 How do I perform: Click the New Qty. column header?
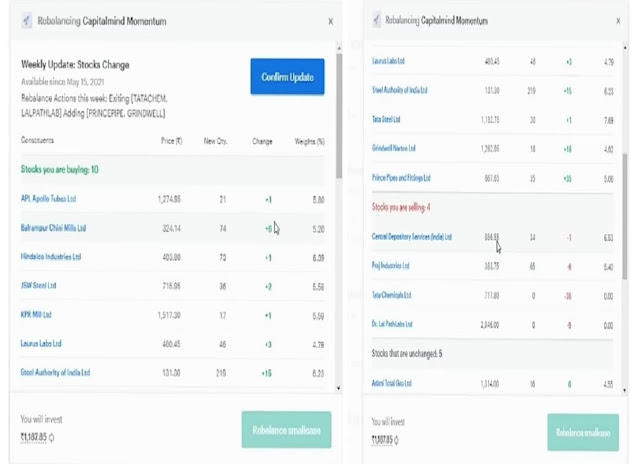(216, 141)
